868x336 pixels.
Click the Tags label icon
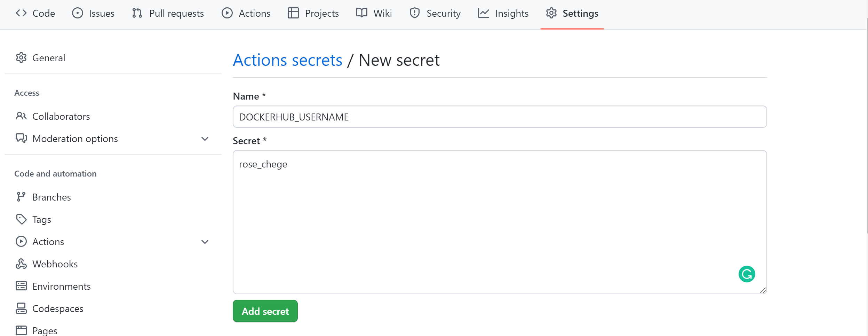pos(21,219)
